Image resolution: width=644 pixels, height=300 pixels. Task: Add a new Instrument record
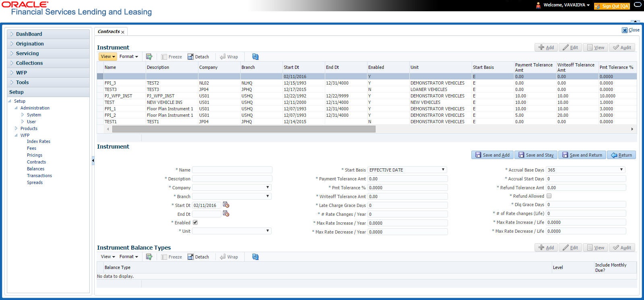tap(546, 48)
